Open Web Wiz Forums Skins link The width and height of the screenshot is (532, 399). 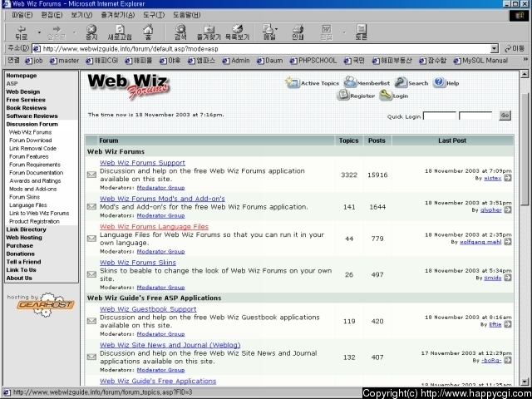[x=138, y=263]
